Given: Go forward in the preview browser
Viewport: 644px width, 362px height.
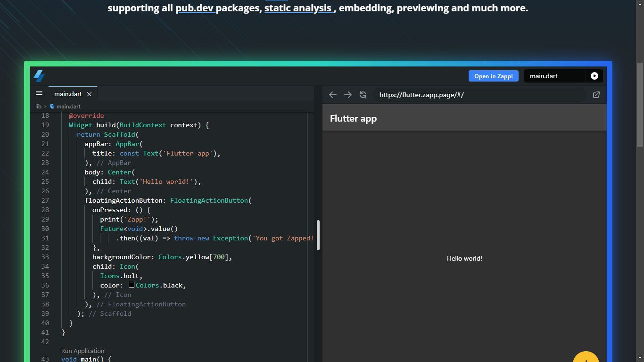Looking at the screenshot, I should click(348, 95).
